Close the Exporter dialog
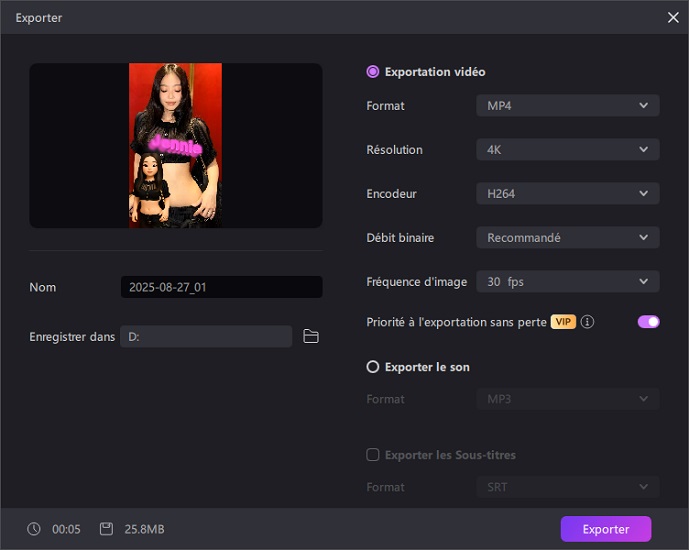This screenshot has height=550, width=689. tap(673, 18)
